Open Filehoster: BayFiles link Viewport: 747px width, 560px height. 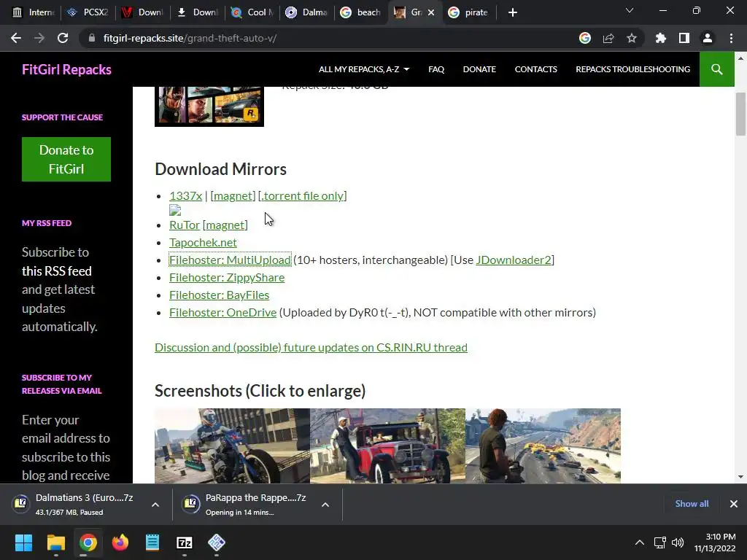(219, 295)
